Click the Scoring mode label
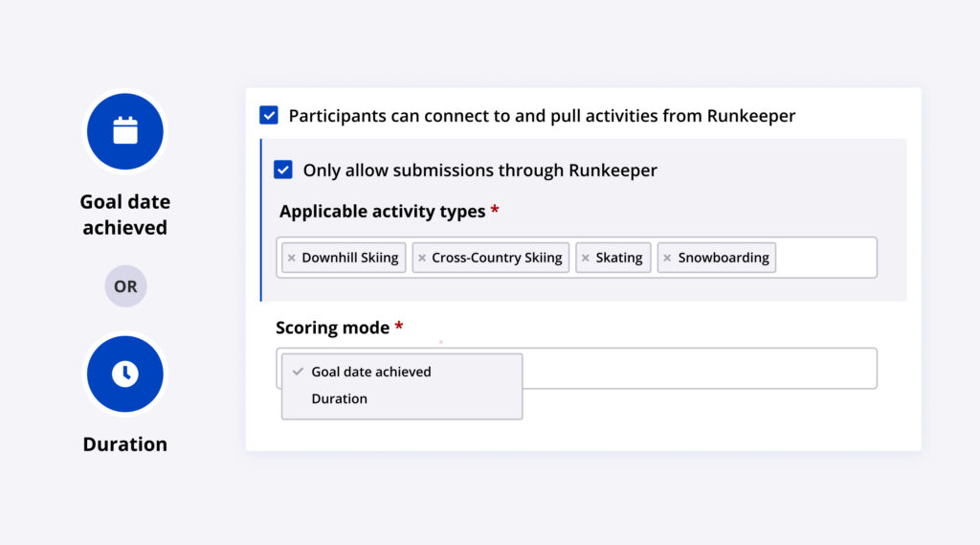Screen dimensions: 980x545 click(x=332, y=328)
